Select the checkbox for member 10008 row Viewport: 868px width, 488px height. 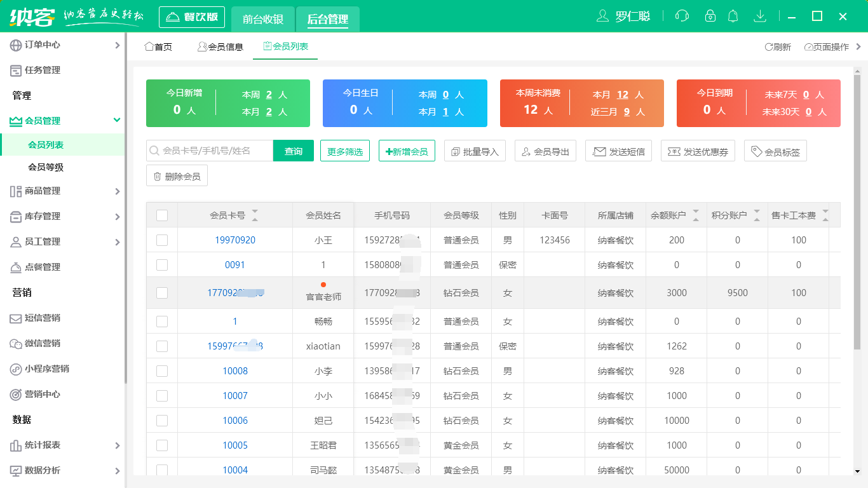coord(162,371)
